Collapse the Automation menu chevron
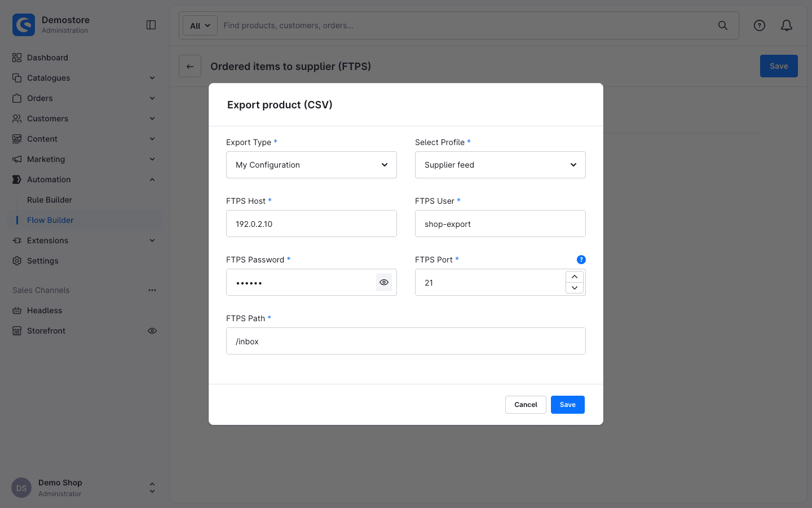The height and width of the screenshot is (508, 812). point(152,179)
